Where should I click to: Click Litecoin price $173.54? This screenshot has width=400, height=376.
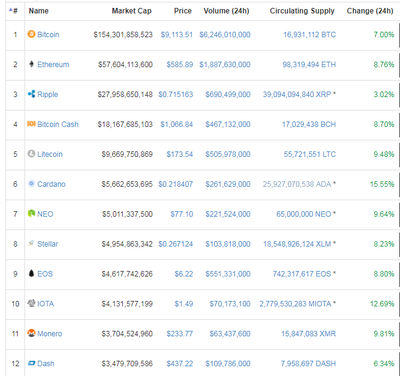(180, 154)
